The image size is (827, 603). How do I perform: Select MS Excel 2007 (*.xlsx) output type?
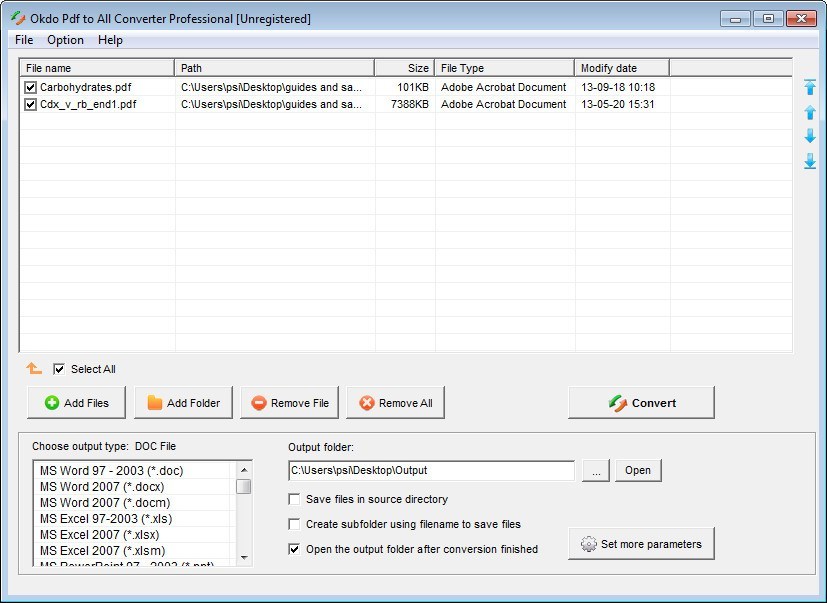(x=100, y=534)
